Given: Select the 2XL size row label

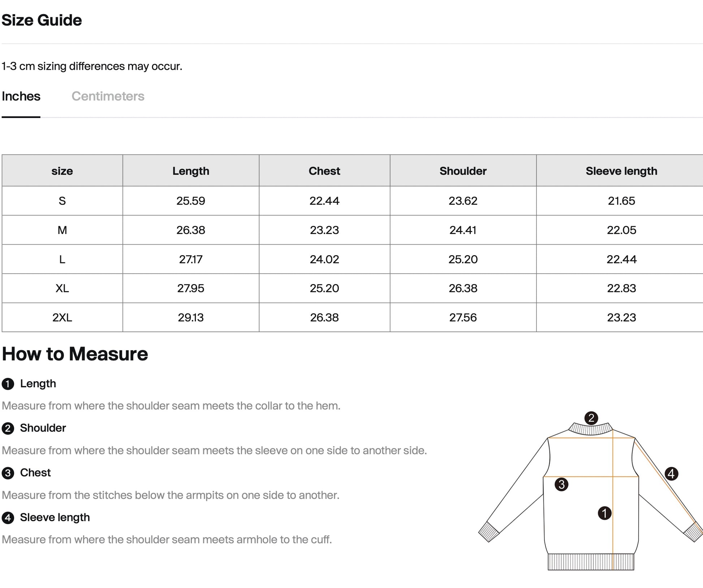Looking at the screenshot, I should [x=62, y=317].
